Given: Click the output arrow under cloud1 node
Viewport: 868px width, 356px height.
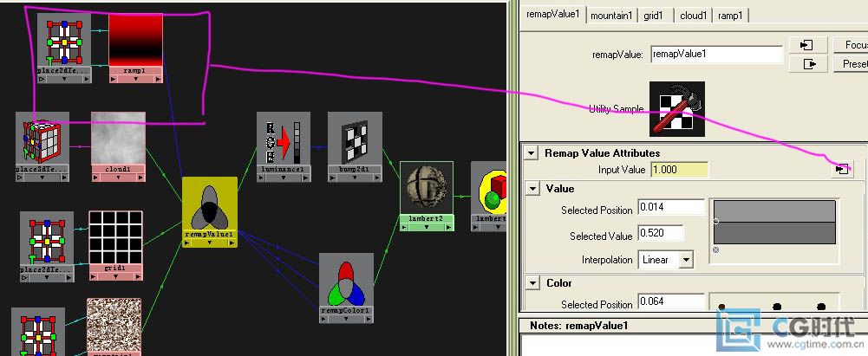Looking at the screenshot, I should pyautogui.click(x=140, y=178).
